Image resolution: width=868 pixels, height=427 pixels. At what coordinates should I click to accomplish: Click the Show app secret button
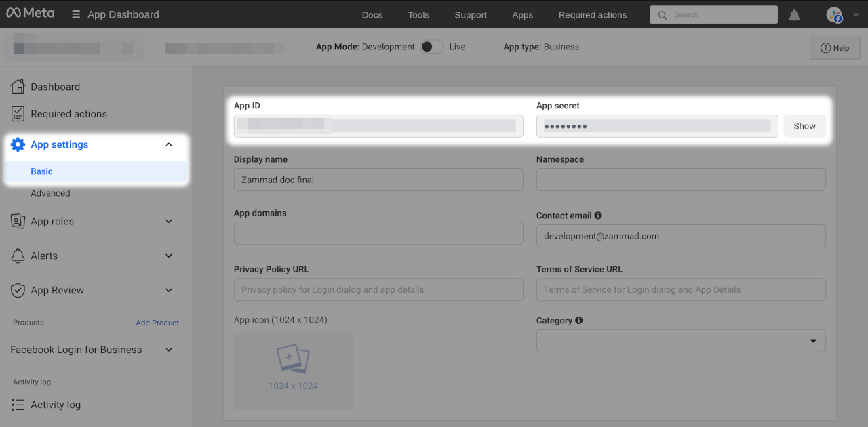[805, 126]
